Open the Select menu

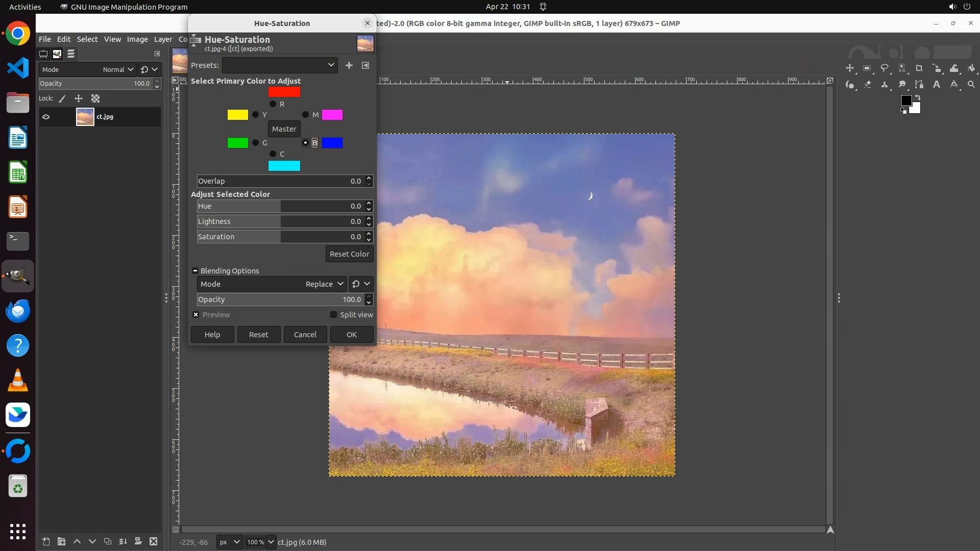(x=87, y=39)
